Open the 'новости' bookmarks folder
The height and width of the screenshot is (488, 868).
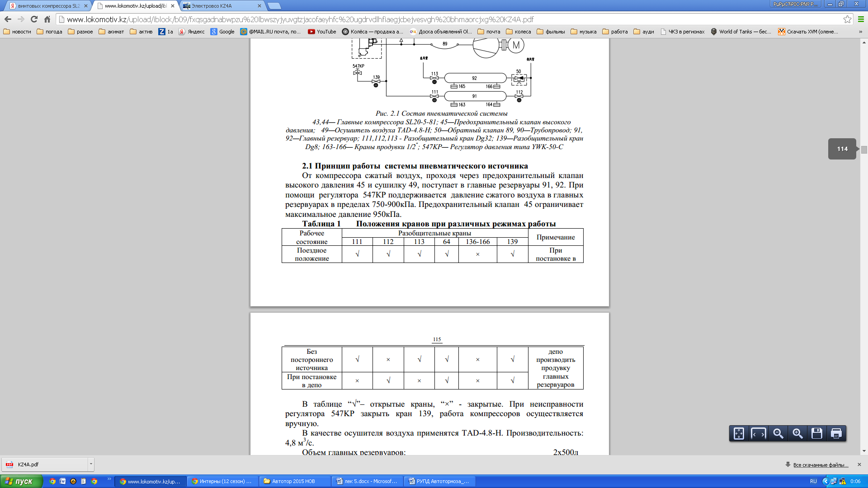[17, 32]
